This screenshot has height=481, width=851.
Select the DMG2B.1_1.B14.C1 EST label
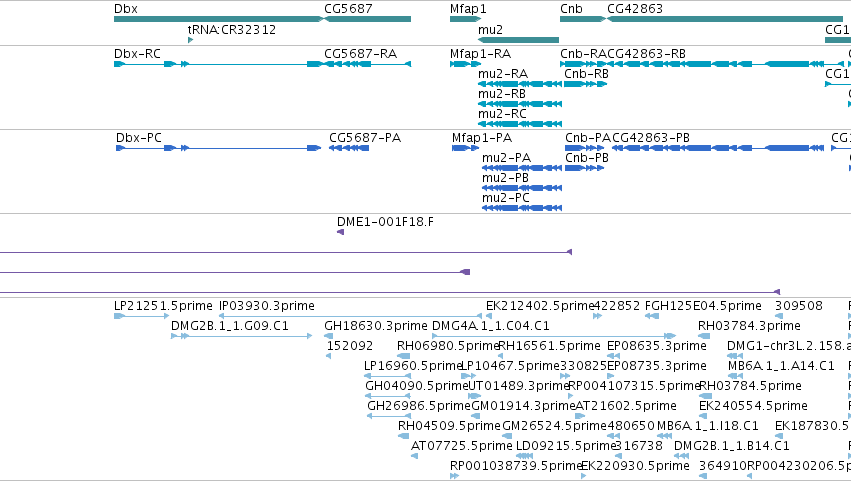[x=732, y=447]
